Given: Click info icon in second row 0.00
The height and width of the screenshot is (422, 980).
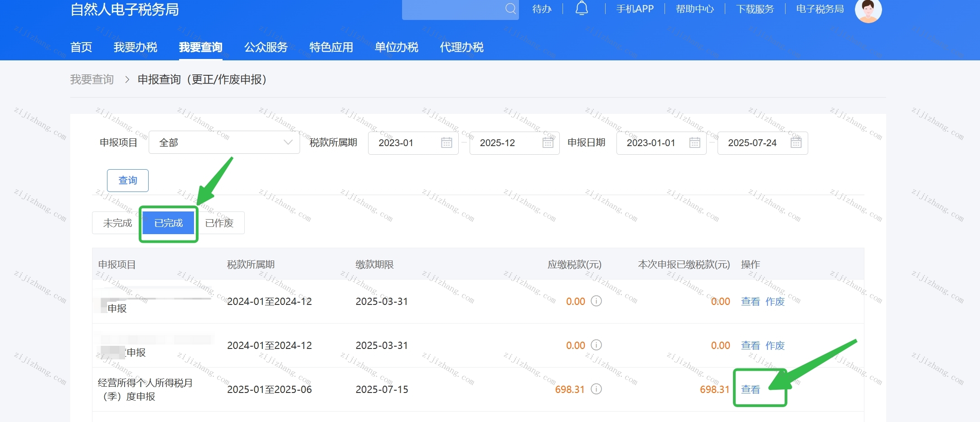Looking at the screenshot, I should pos(597,345).
